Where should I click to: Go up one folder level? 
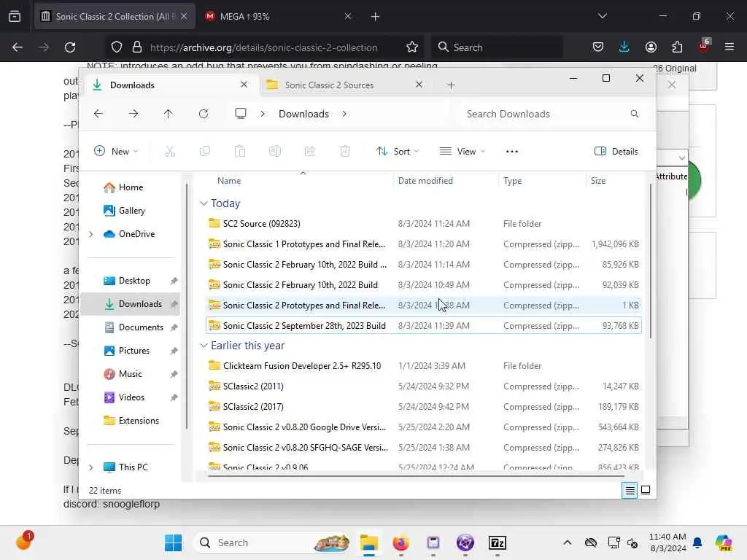pos(169,114)
